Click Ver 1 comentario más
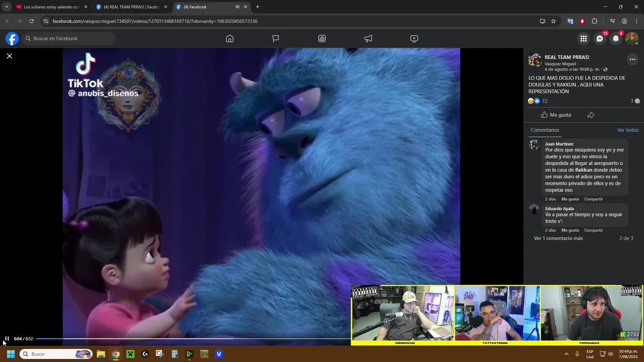Viewport: 644px width, 362px height. pos(558,238)
